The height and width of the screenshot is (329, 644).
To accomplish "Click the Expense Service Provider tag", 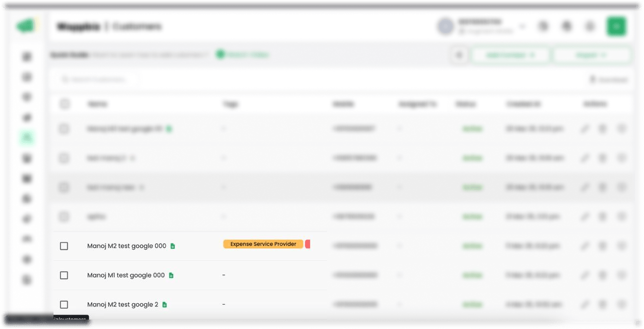I will click(263, 244).
